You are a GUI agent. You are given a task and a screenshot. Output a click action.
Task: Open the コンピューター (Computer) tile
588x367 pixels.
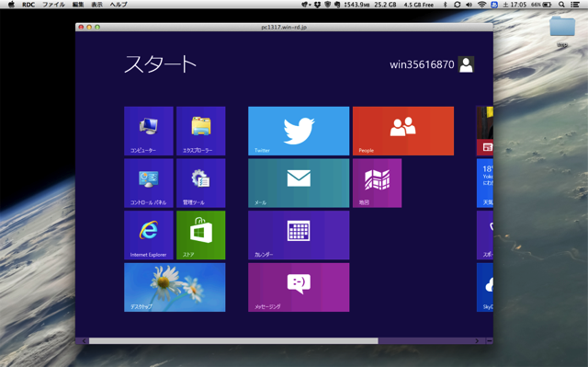point(149,131)
